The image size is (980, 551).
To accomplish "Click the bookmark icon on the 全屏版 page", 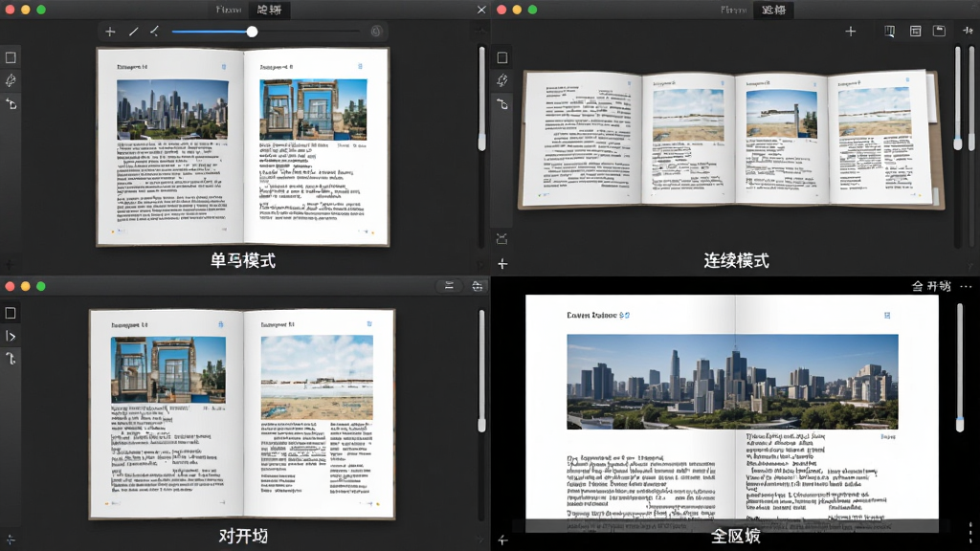I will [x=887, y=316].
